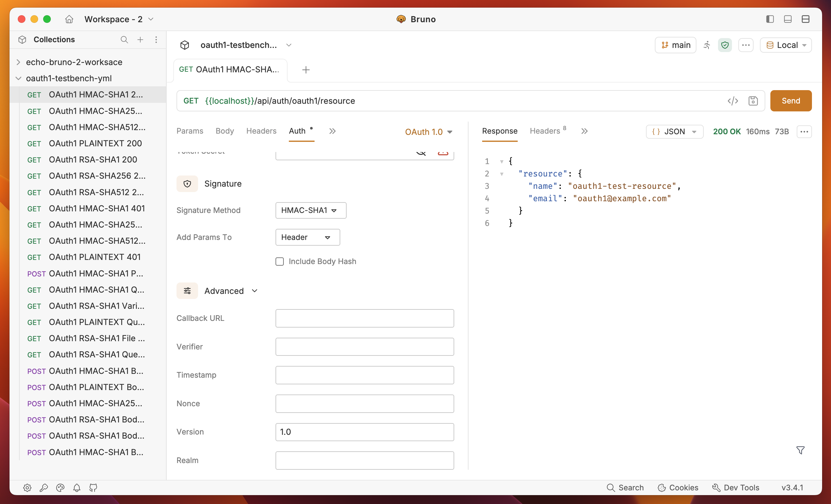Click the key icon in status bar
The width and height of the screenshot is (831, 504).
tap(44, 487)
